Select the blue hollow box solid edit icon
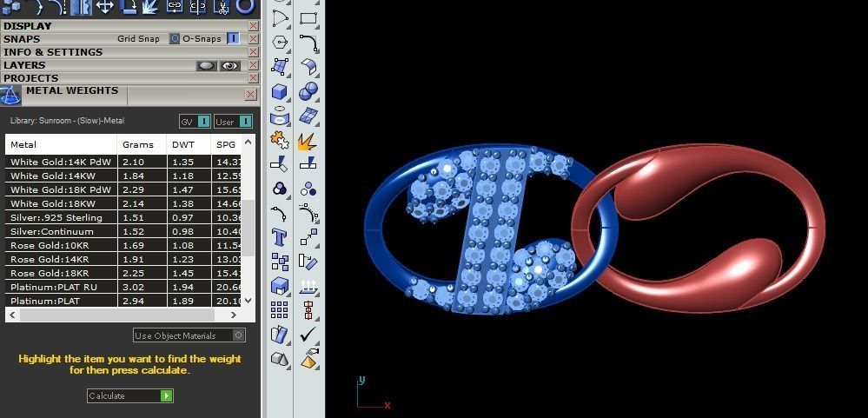Viewport: 868px width, 418px height. [x=281, y=286]
